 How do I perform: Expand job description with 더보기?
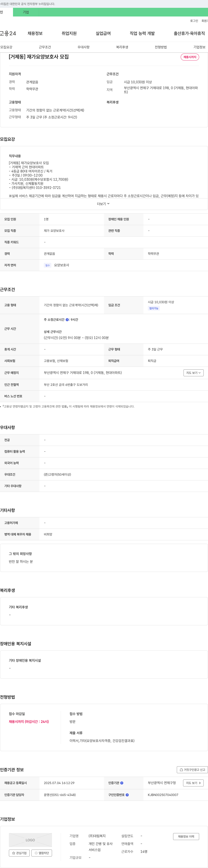tap(103, 204)
